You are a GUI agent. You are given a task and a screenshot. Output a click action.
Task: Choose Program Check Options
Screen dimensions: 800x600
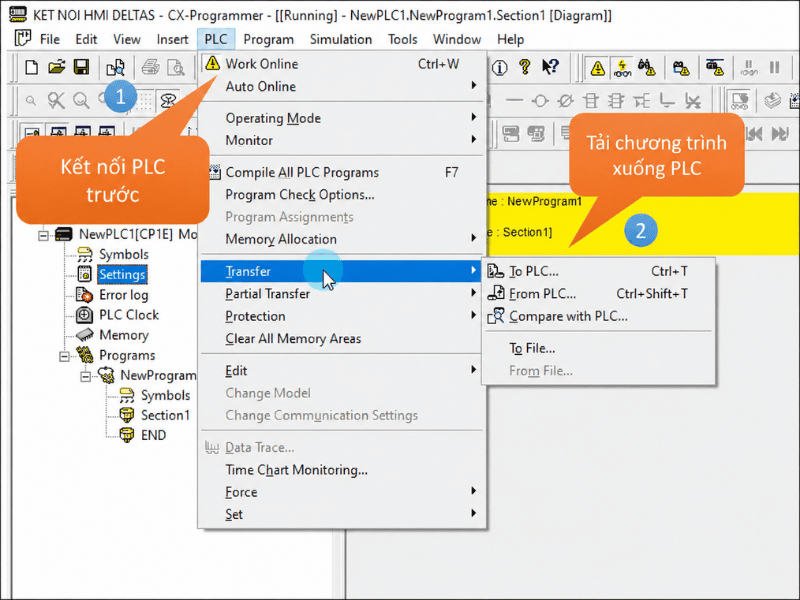pyautogui.click(x=342, y=194)
